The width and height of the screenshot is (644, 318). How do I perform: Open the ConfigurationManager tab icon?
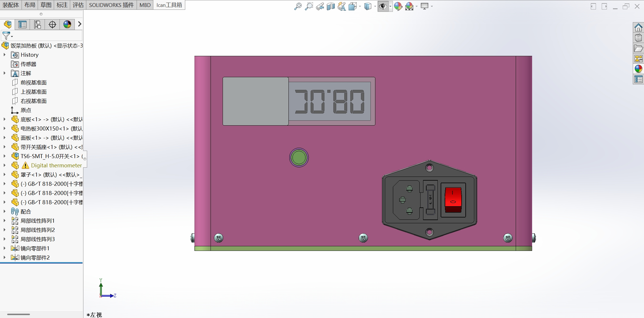pos(37,24)
